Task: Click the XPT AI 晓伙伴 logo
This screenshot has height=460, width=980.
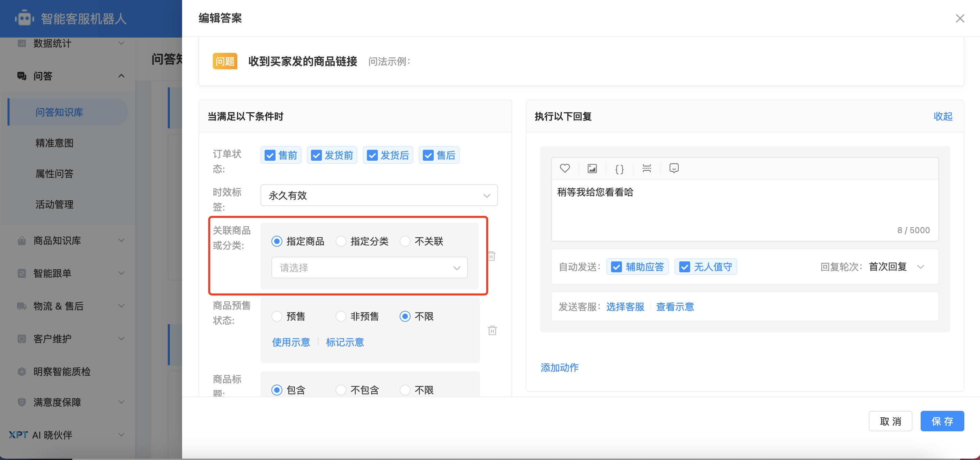Action: (18, 435)
